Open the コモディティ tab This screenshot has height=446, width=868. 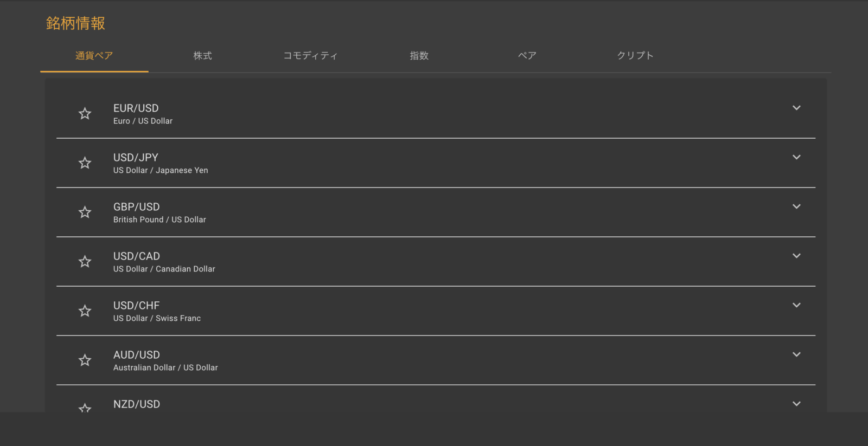310,56
